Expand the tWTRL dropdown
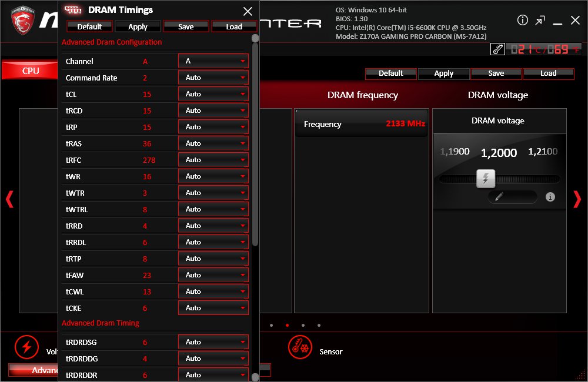The image size is (588, 382). coord(213,209)
